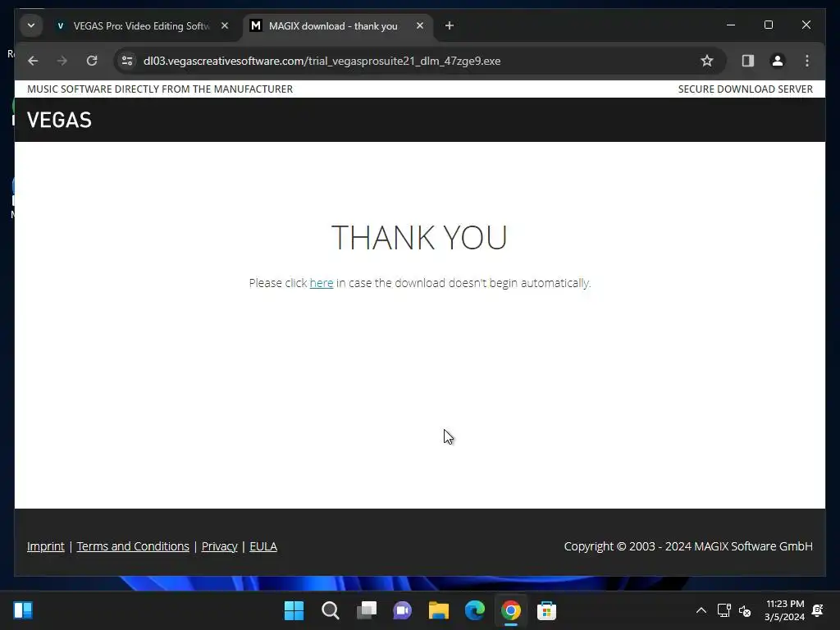Open Chrome's three-dot menu
Viewport: 840px width, 630px height.
point(807,61)
